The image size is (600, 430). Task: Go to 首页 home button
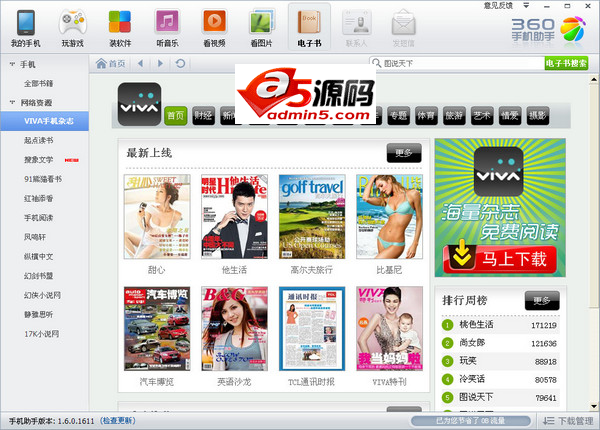(x=111, y=64)
